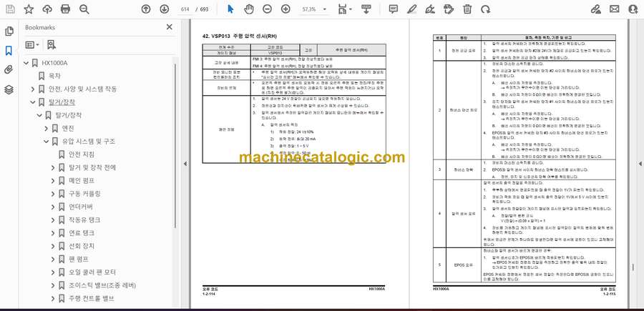Viewport: 644px width, 311px height.
Task: Expand the 메인 펌프 bookmark
Action: tap(53, 181)
